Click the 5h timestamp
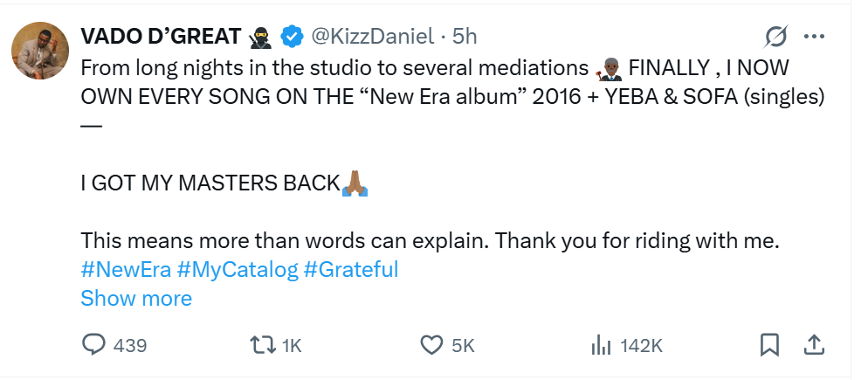868x380 pixels. [465, 36]
